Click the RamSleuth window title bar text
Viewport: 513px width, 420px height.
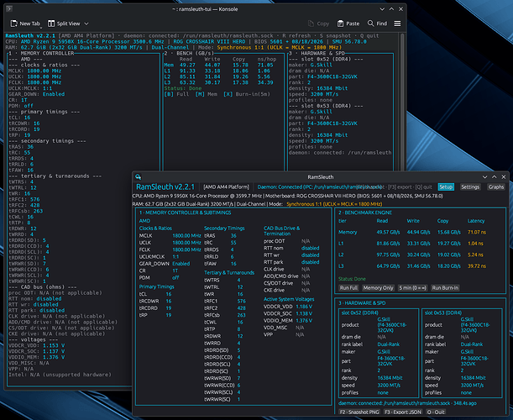(x=320, y=176)
